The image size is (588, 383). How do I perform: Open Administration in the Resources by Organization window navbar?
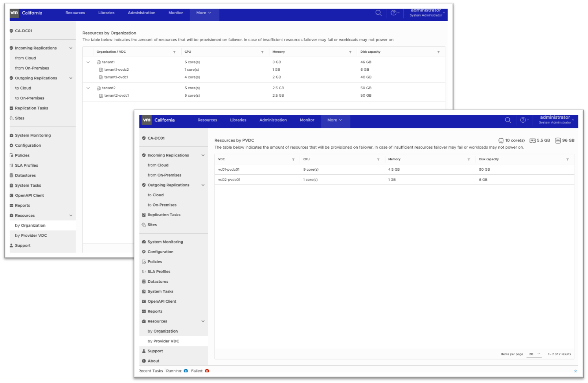click(141, 13)
